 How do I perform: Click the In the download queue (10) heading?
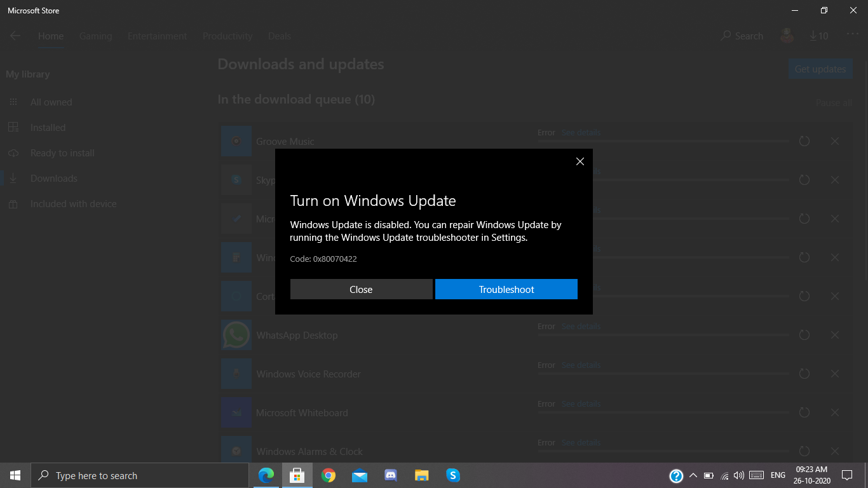296,100
